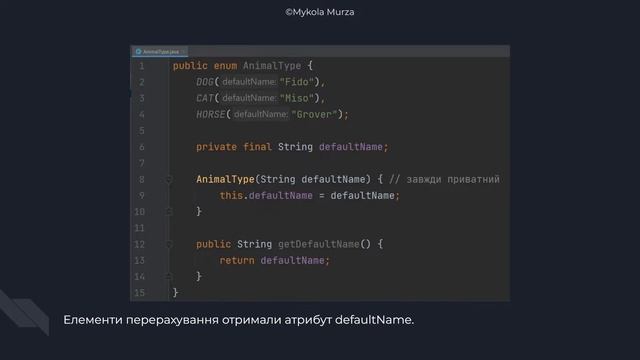Click the 'return' keyword on line 13
Image resolution: width=640 pixels, height=360 pixels.
237,260
